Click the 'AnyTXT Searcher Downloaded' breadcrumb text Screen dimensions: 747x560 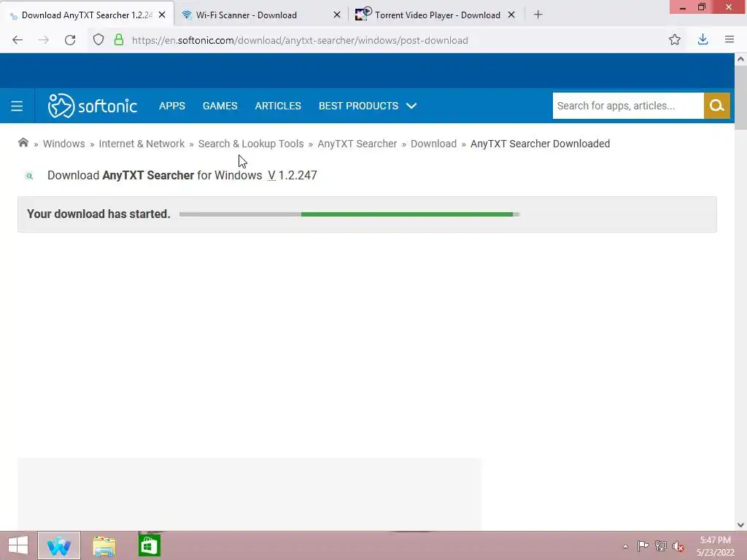(x=541, y=144)
